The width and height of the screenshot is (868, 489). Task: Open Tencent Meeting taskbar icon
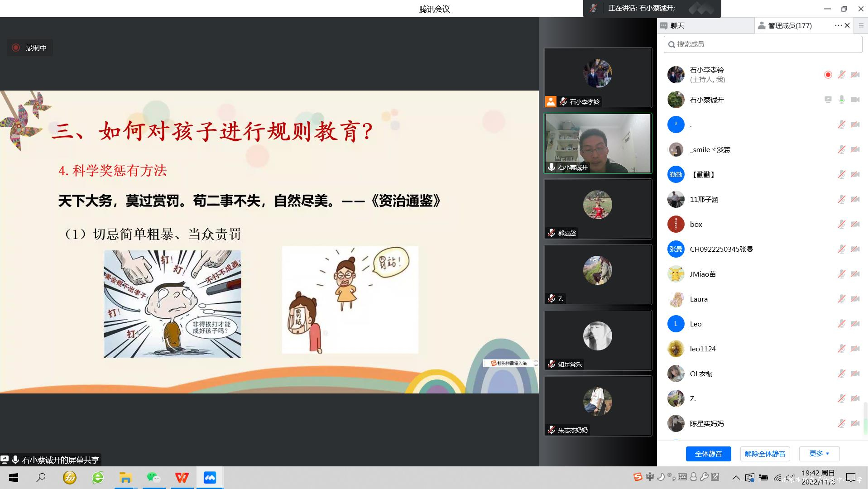tap(210, 478)
